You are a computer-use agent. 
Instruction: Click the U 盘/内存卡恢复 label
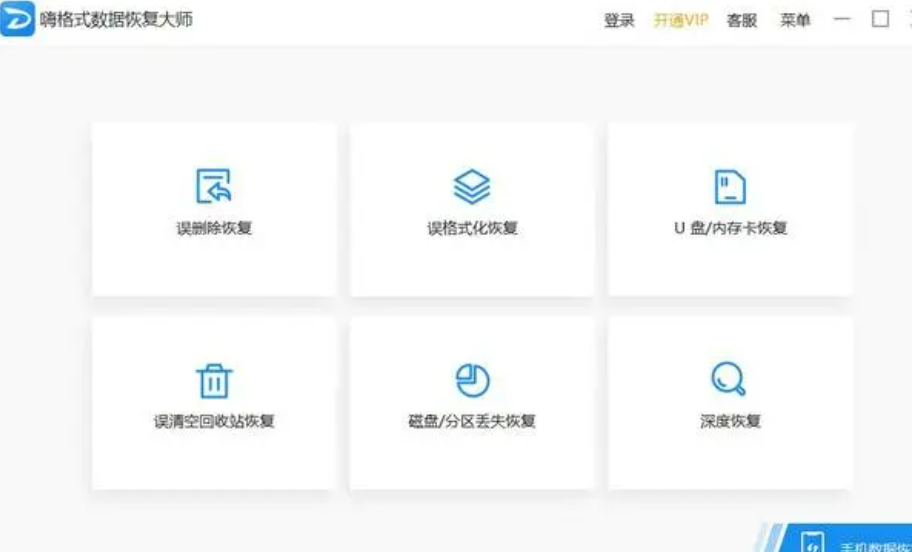tap(731, 228)
